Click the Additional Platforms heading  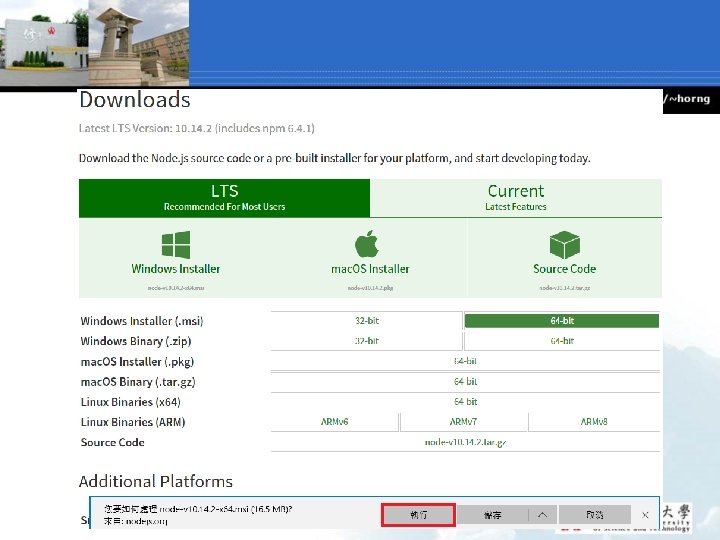click(x=156, y=481)
